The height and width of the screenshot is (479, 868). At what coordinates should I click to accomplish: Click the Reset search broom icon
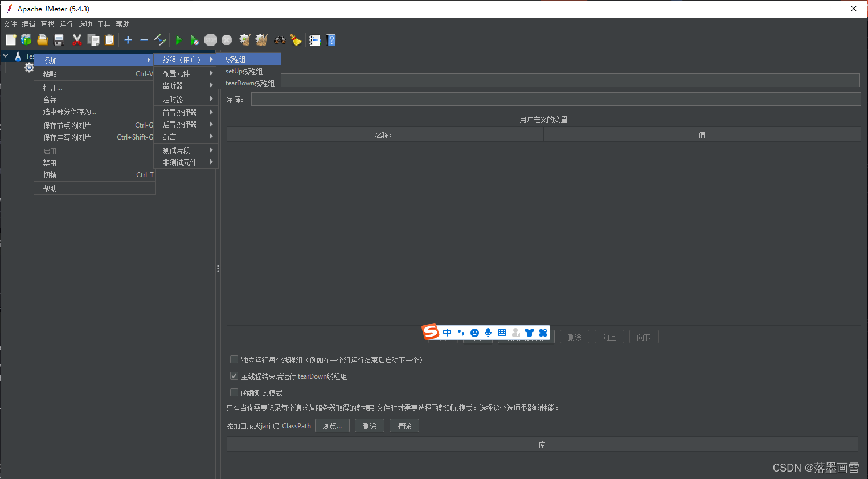click(x=296, y=40)
